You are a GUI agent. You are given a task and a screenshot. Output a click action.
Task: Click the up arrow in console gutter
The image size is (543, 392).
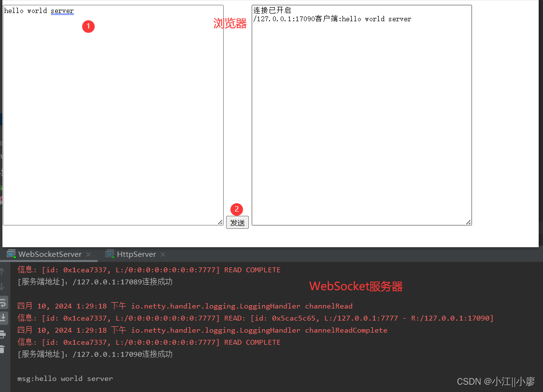(2, 271)
